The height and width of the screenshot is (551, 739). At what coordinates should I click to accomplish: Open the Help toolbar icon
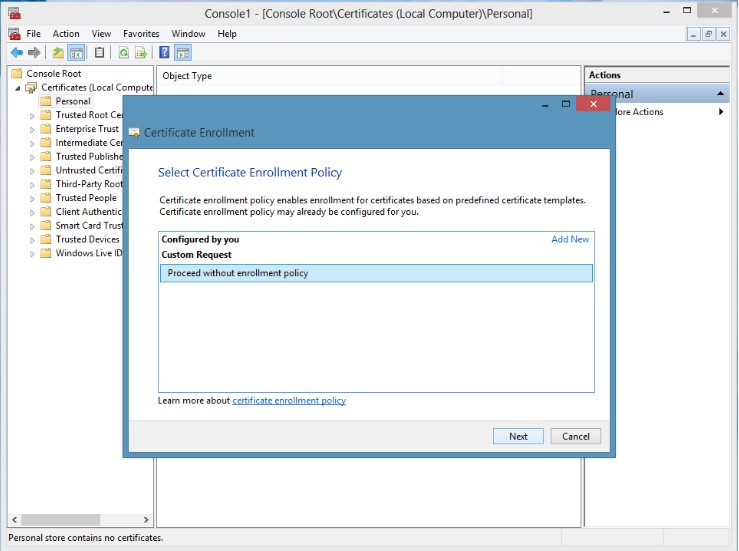pyautogui.click(x=164, y=53)
